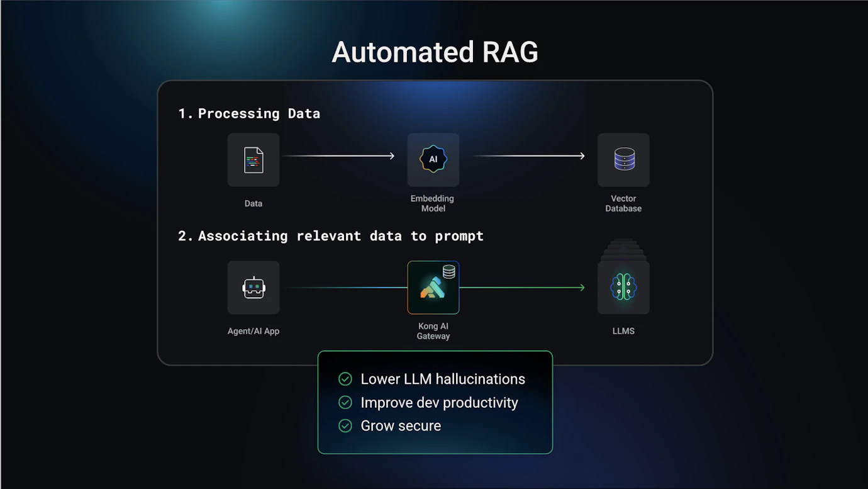Select the Embedding Model AI icon
868x489 pixels.
point(433,160)
